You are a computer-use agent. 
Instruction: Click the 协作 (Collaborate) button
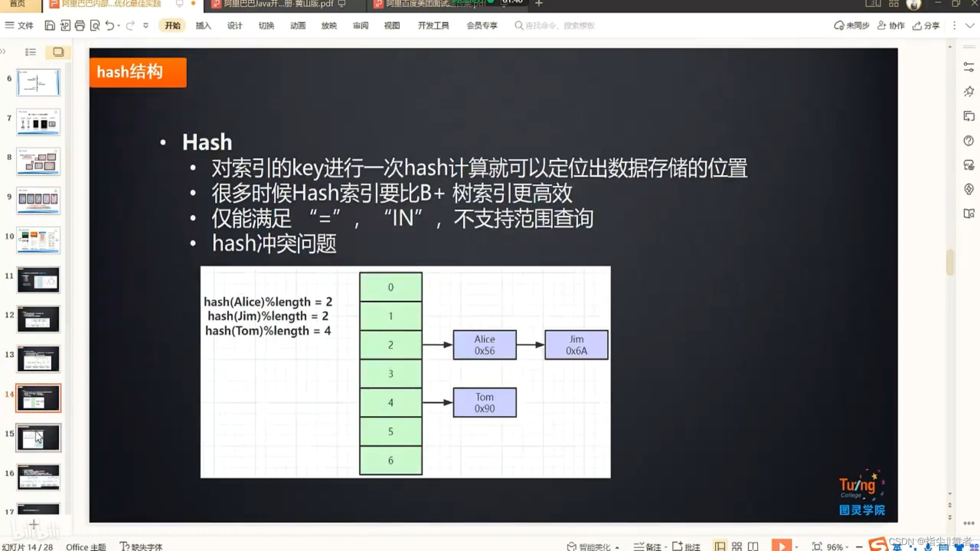point(892,25)
